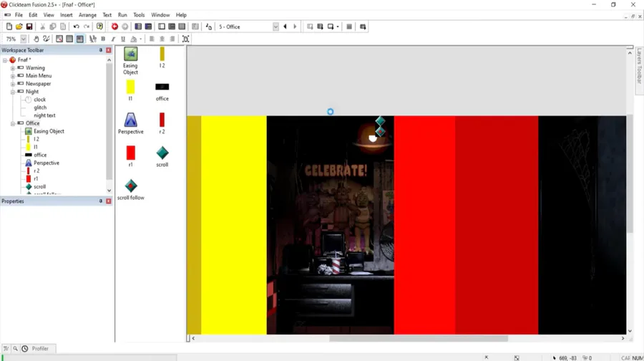This screenshot has height=361, width=644.
Task: Expand the Warning frame node
Action: click(x=13, y=68)
